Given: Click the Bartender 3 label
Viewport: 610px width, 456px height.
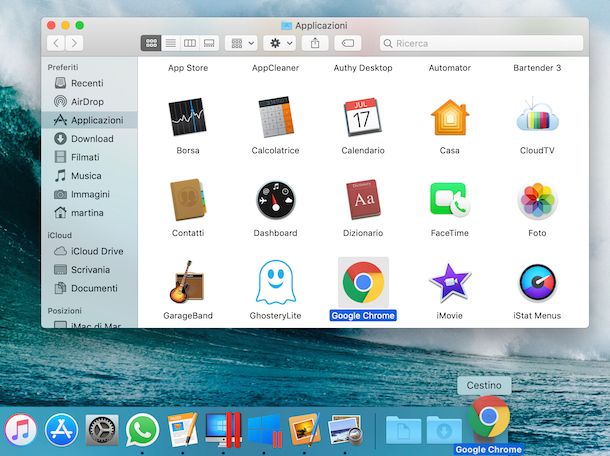Looking at the screenshot, I should pyautogui.click(x=537, y=68).
